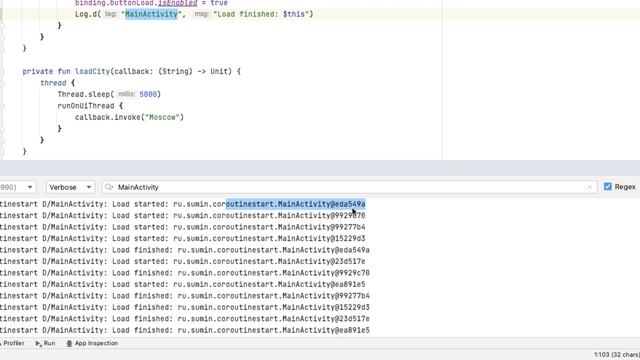Click the 5000 millis value in code
Screen dimensions: 640x360
148,94
